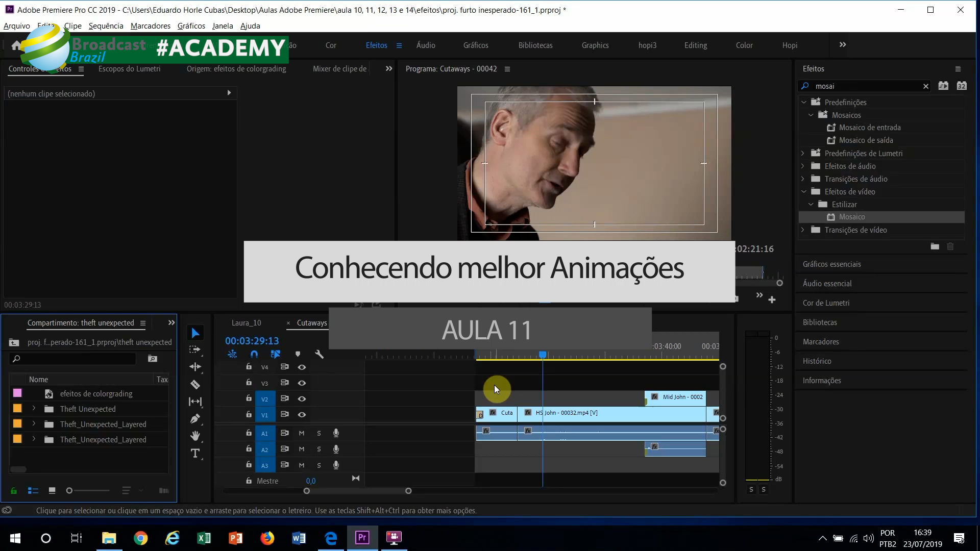Screen dimensions: 980x551
Task: Switch to the Áudio workspace tab
Action: coord(426,45)
